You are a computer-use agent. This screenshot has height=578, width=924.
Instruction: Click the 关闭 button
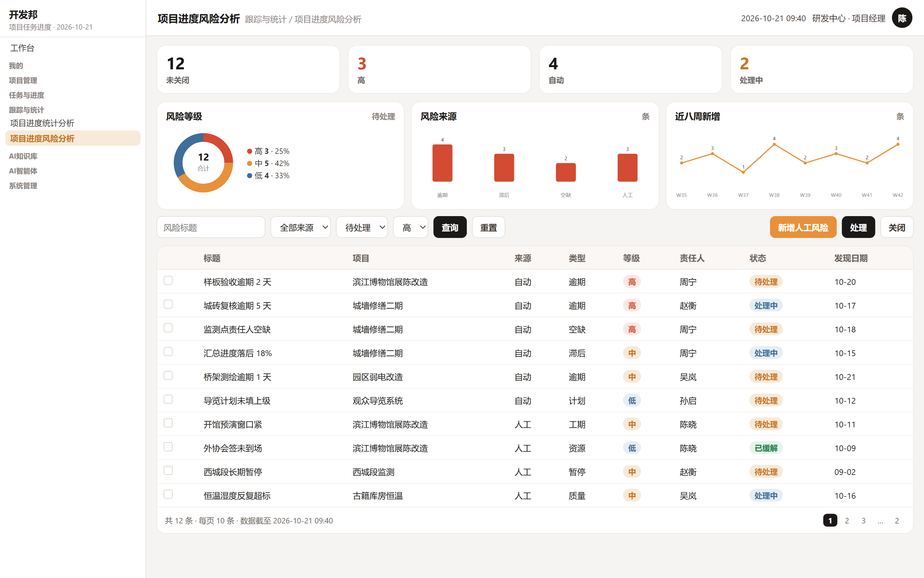coord(897,227)
